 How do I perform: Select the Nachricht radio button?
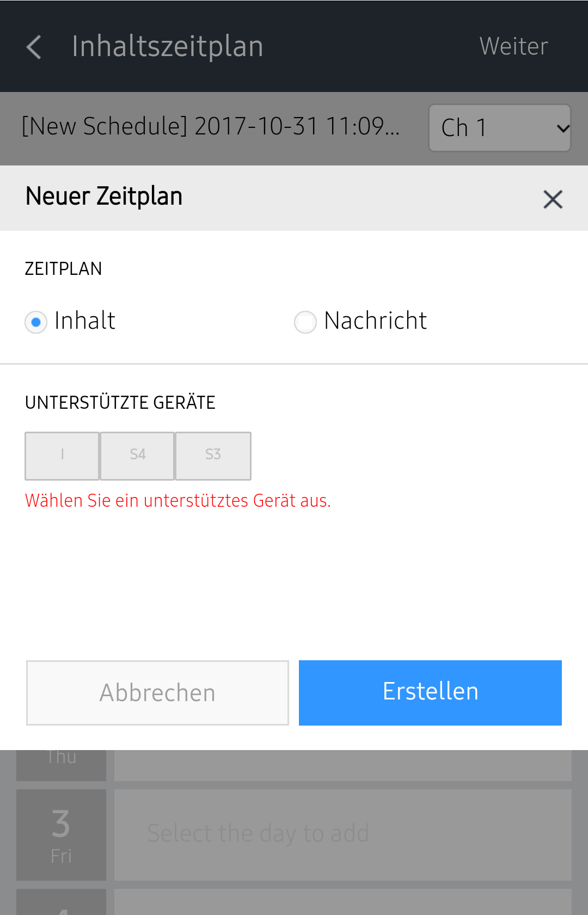(305, 322)
